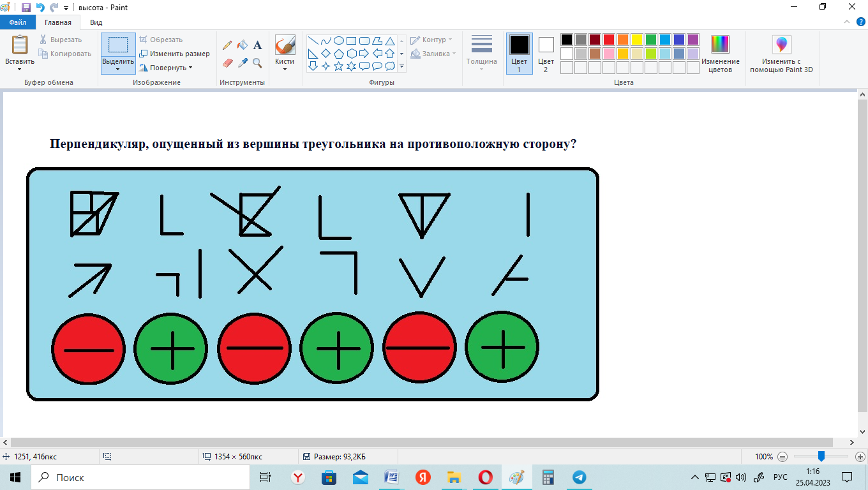
Task: Open the Файл menu
Action: pos(17,22)
